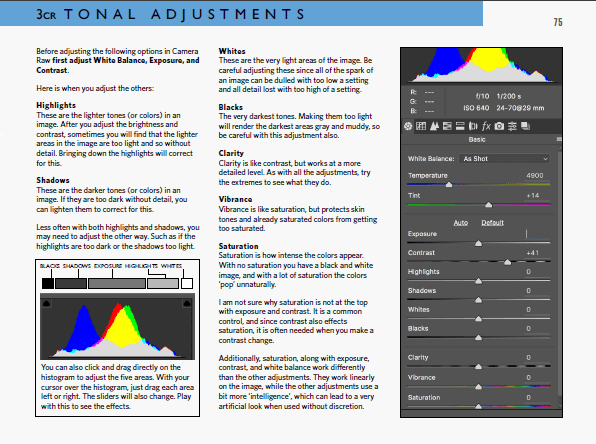Click the Contrast slider handle

[x=507, y=262]
